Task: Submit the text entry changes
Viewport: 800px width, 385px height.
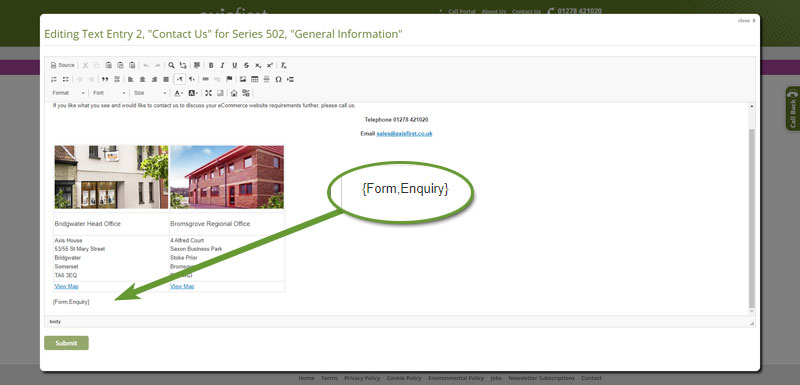Action: click(66, 343)
